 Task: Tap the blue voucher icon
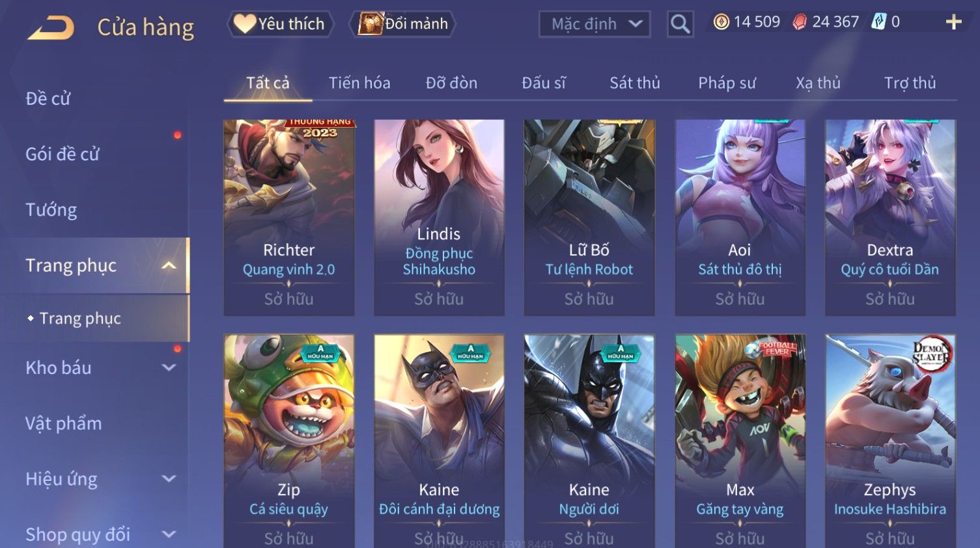(x=879, y=22)
